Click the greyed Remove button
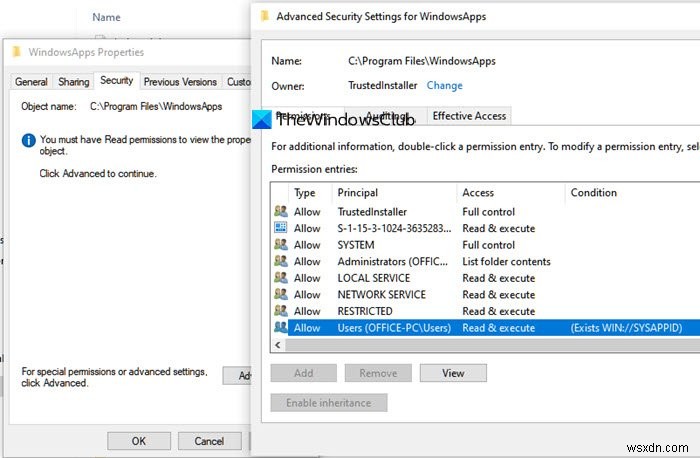Image resolution: width=700 pixels, height=458 pixels. [378, 373]
